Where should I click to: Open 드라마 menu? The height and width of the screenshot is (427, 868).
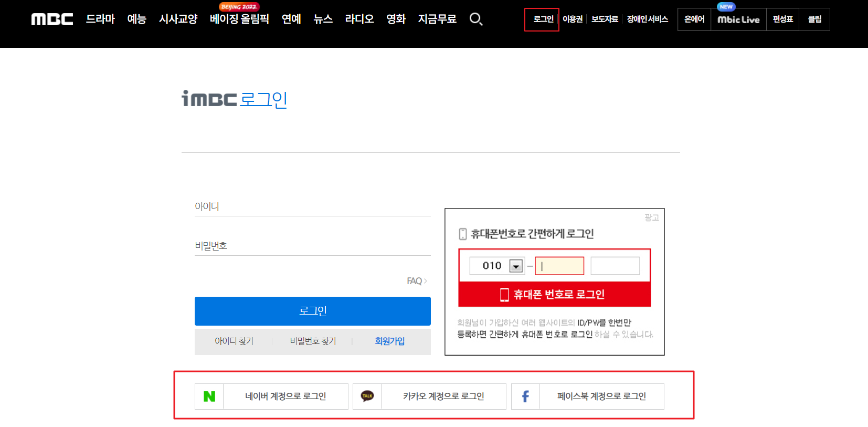100,19
